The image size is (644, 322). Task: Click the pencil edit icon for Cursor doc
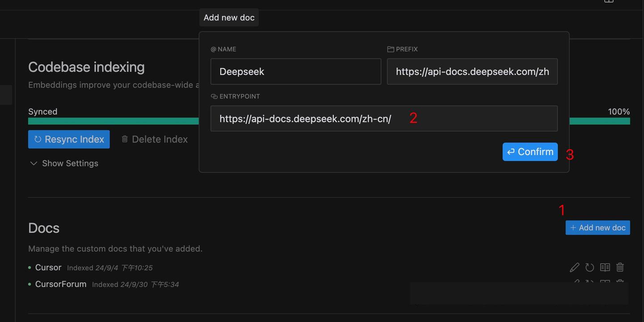point(574,268)
